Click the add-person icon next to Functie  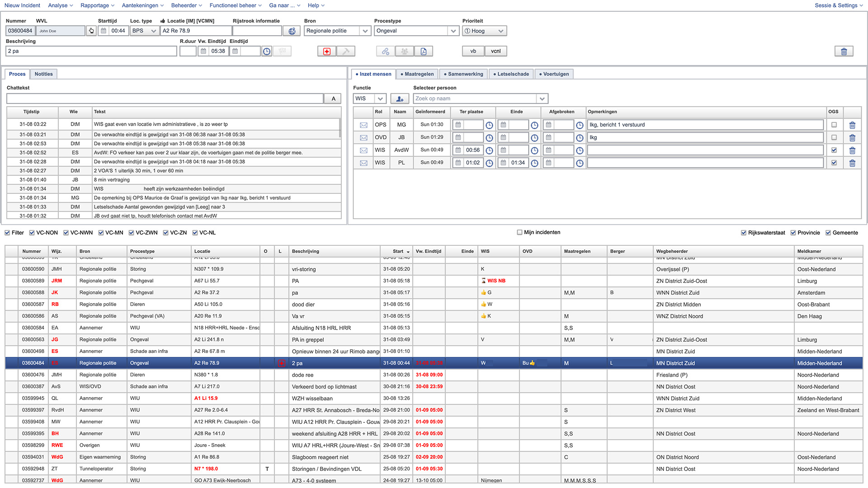pos(400,98)
